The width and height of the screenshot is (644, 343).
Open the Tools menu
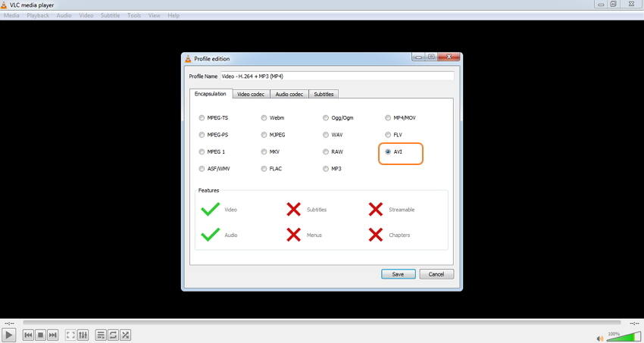[x=134, y=16]
